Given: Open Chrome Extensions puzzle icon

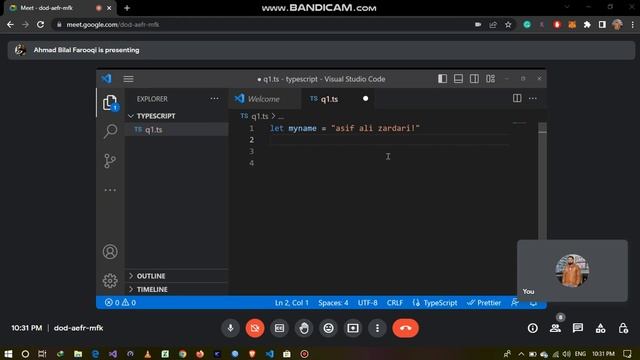Looking at the screenshot, I should [587, 25].
